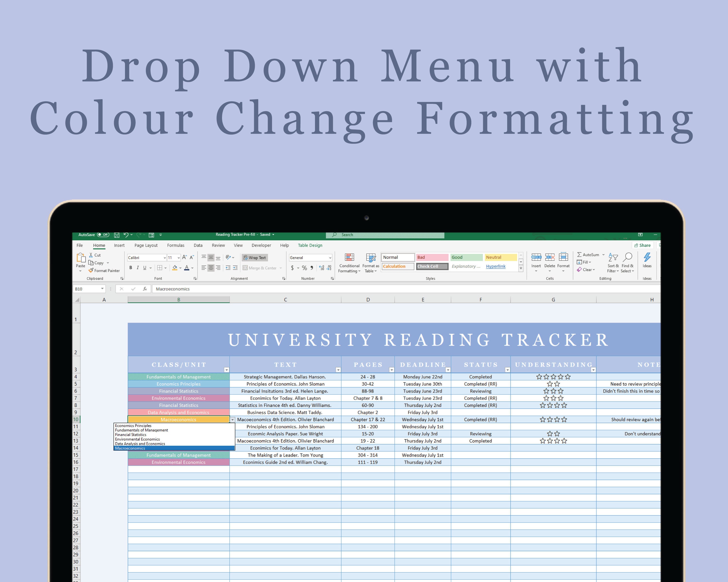Open the Ideas pane
This screenshot has width=728, height=582.
point(647,258)
